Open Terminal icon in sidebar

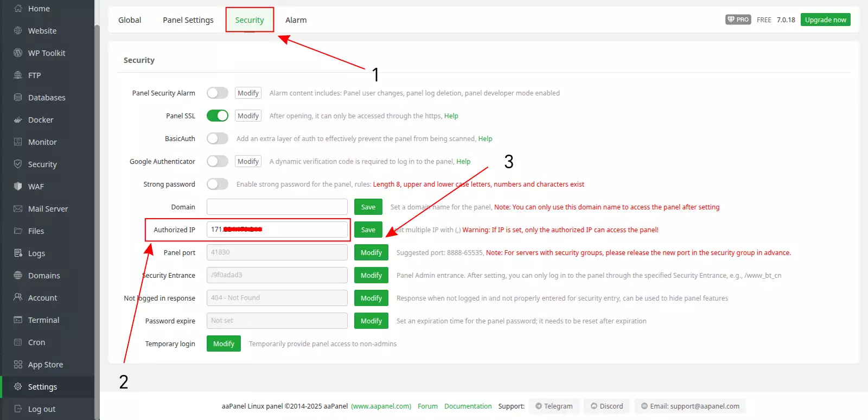pos(18,320)
